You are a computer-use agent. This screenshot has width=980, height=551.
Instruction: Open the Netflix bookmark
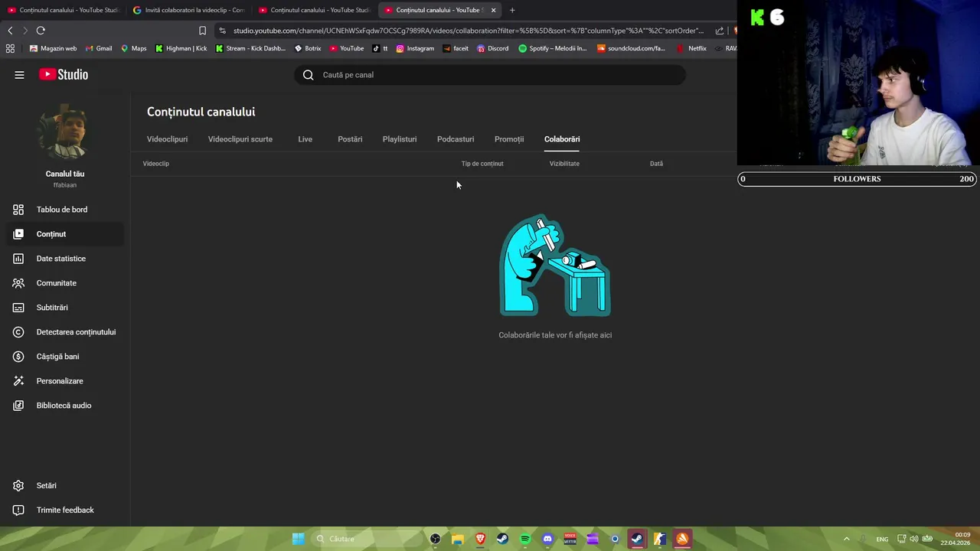click(x=691, y=48)
